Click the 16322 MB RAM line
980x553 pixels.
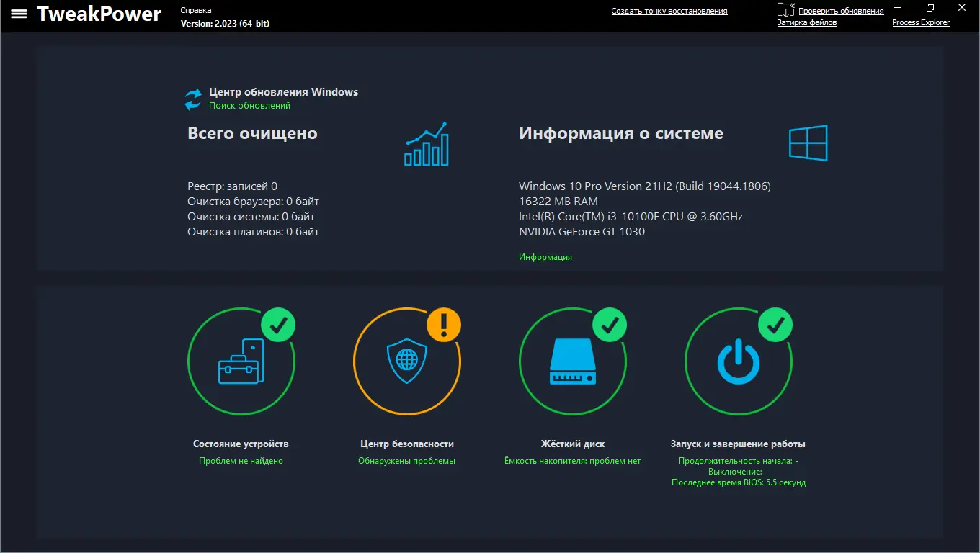click(x=558, y=202)
